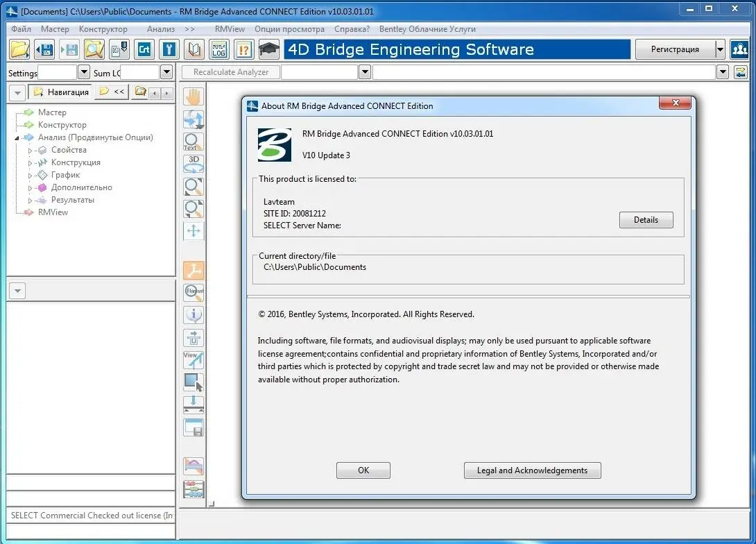Click the save view window diskette icon
756x544 pixels.
[x=194, y=427]
